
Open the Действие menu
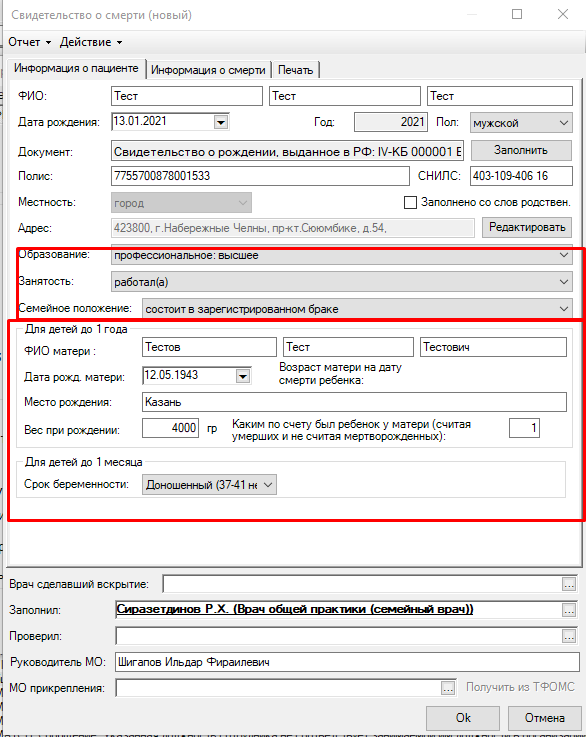(x=91, y=42)
